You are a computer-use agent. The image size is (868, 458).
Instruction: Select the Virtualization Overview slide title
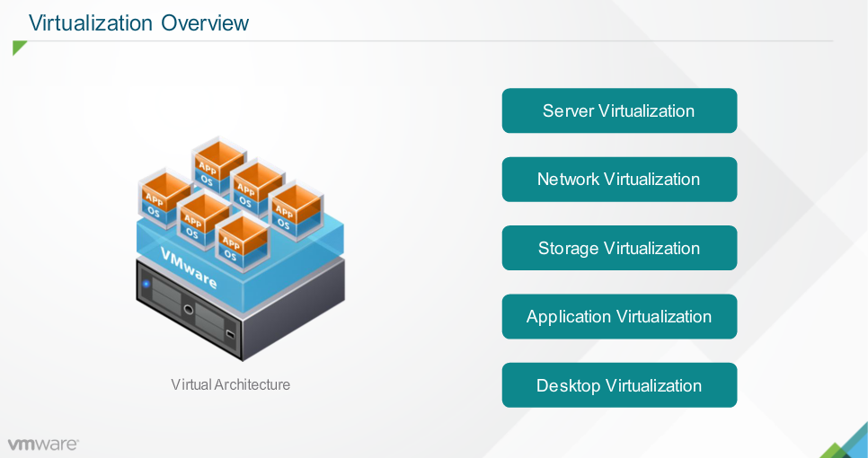click(x=138, y=23)
